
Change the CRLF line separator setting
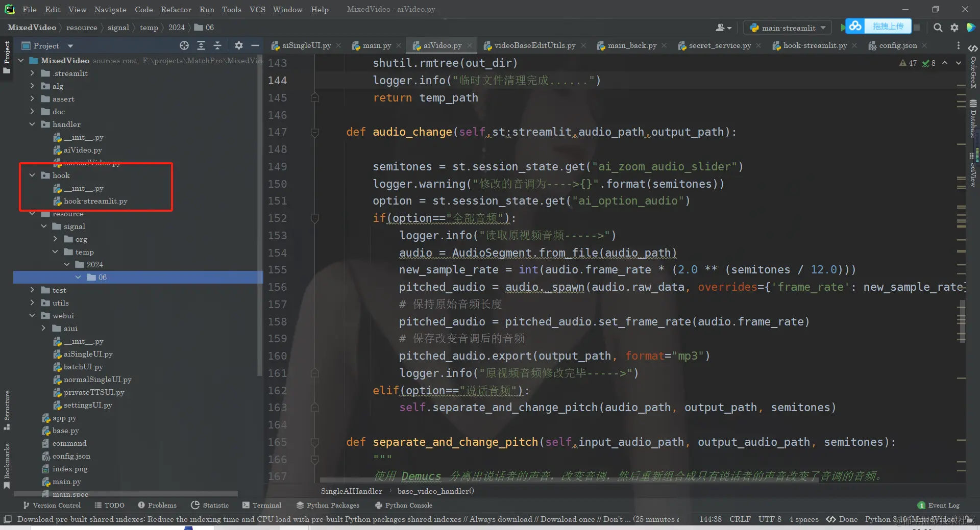point(740,519)
